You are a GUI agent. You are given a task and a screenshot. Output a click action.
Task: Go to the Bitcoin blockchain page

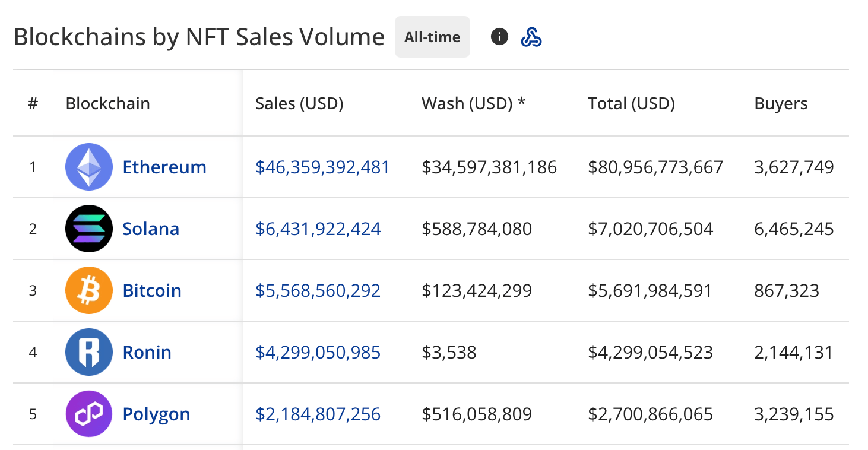coord(152,290)
